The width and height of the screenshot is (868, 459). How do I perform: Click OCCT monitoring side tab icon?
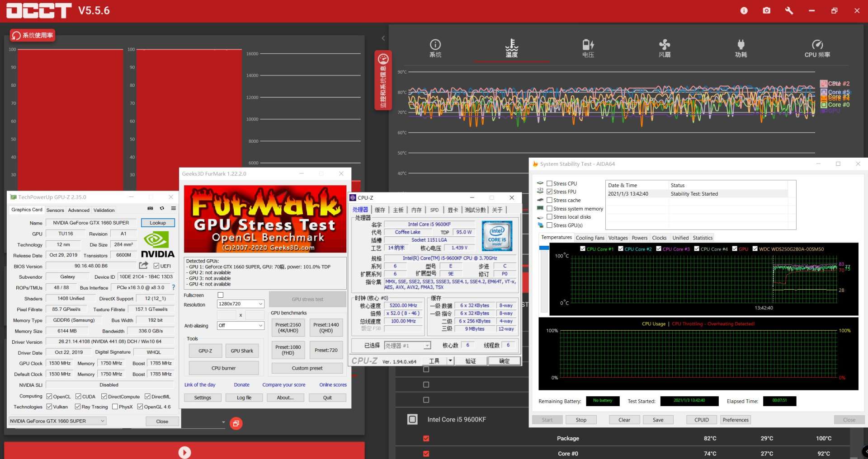pyautogui.click(x=383, y=59)
